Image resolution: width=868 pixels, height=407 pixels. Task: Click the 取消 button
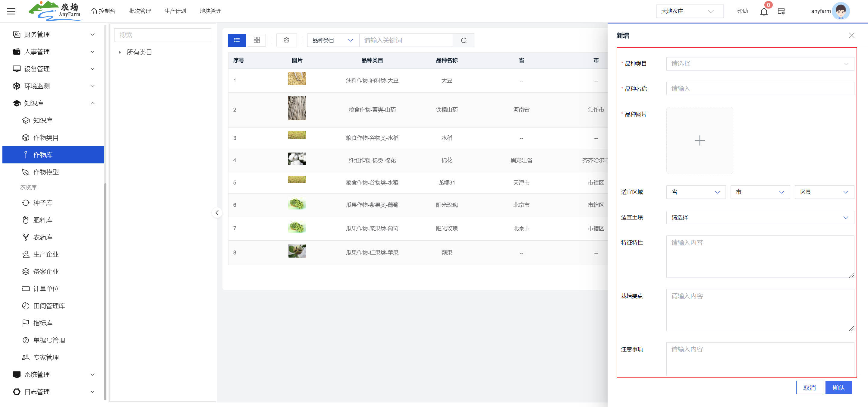809,387
